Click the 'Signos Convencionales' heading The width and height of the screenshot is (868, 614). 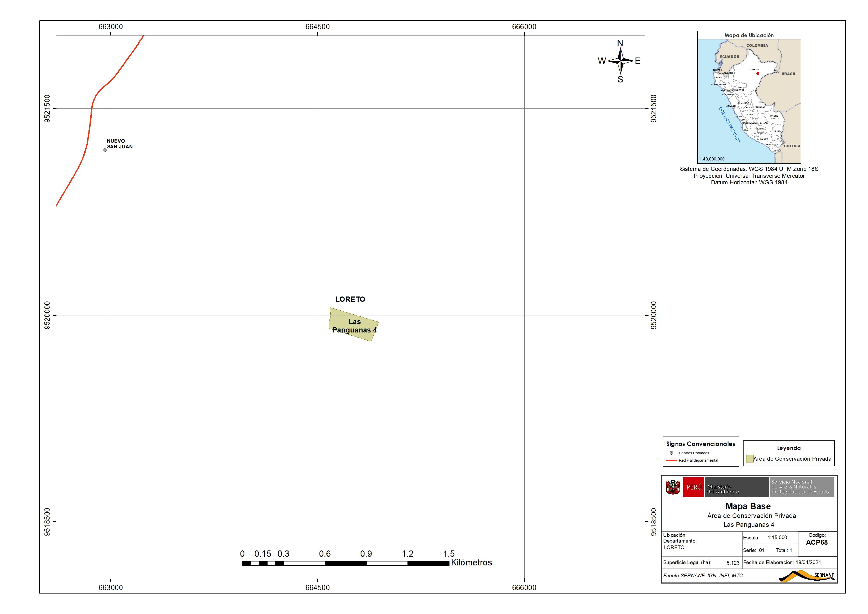coord(700,444)
